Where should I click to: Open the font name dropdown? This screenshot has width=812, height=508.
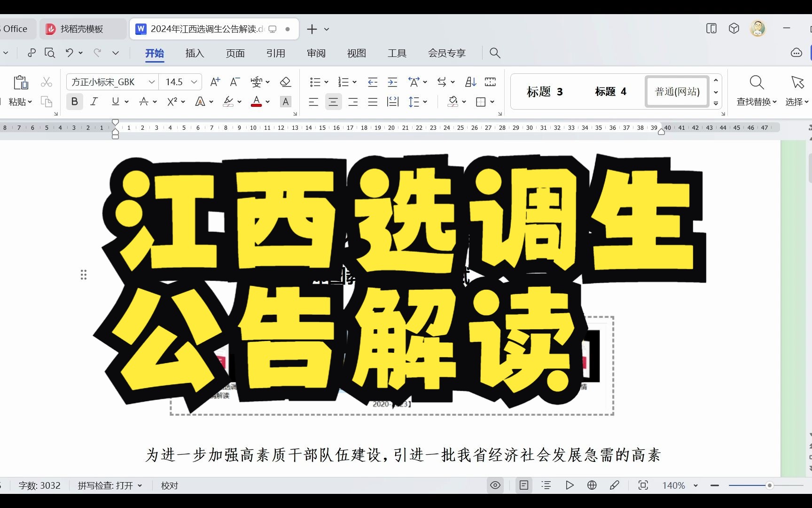[x=151, y=82]
